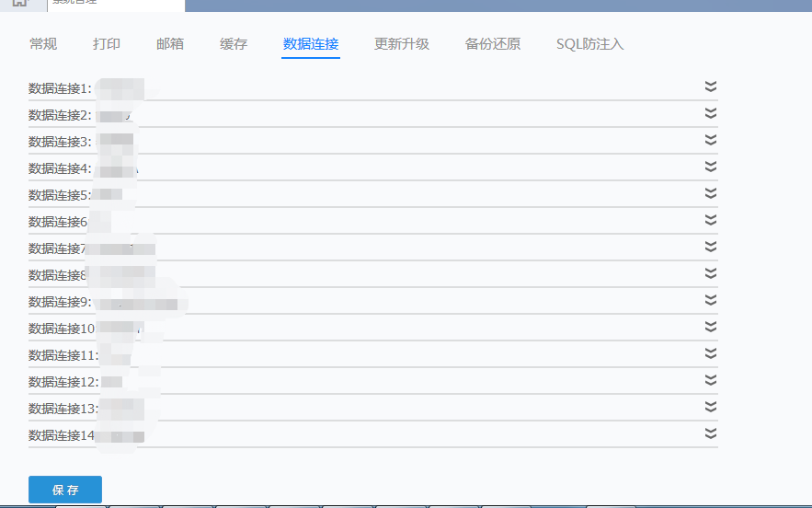Open the 打印 tab

coord(107,44)
